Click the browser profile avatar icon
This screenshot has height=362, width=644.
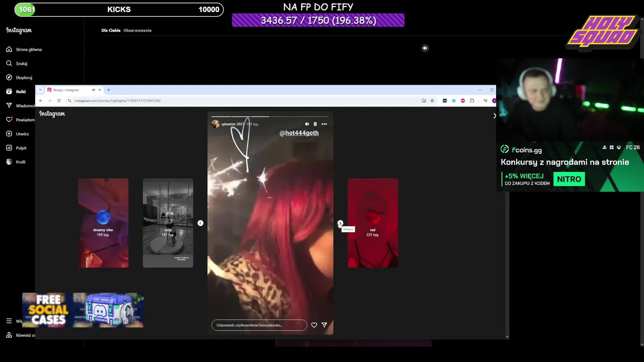pos(494,101)
